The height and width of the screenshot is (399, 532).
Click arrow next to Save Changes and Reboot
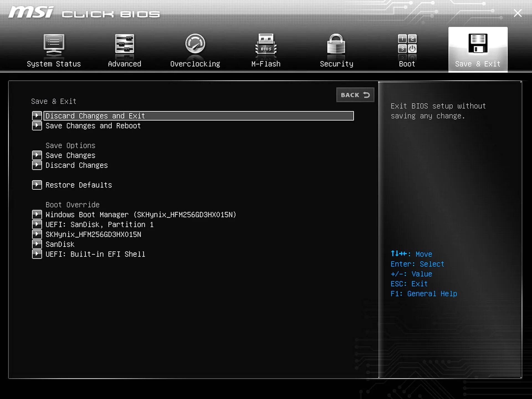(37, 126)
